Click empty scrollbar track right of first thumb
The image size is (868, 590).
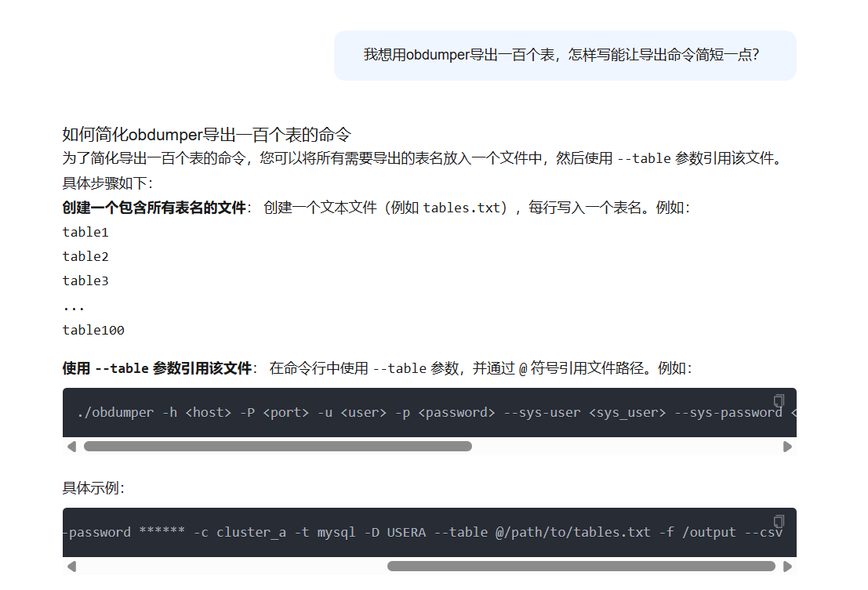point(627,447)
